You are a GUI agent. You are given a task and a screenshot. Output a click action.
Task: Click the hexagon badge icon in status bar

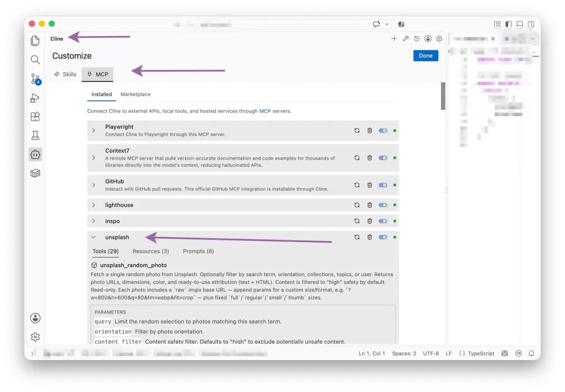click(519, 354)
